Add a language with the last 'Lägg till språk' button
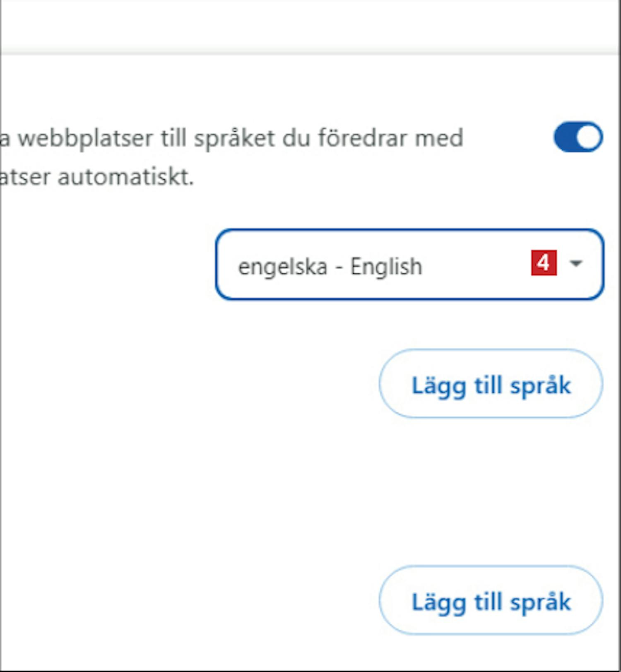 pos(491,600)
